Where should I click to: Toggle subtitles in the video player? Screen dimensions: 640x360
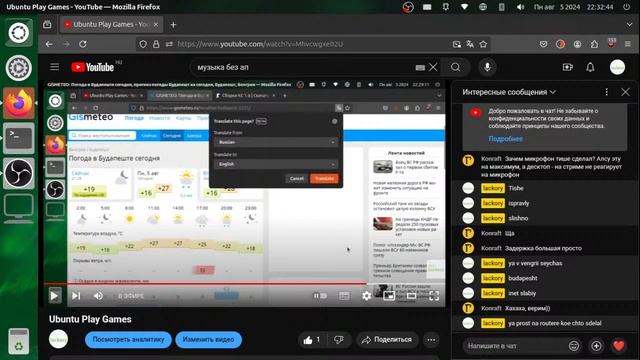pos(344,296)
